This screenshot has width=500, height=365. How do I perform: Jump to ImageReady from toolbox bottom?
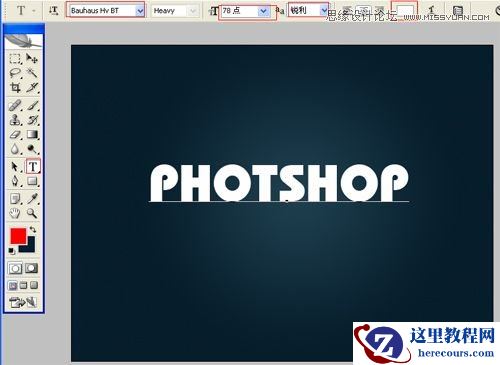(x=23, y=302)
